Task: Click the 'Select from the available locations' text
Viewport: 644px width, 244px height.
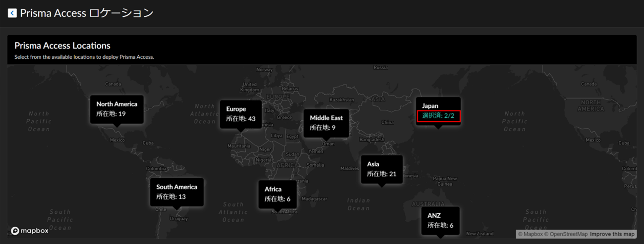Action: [84, 57]
